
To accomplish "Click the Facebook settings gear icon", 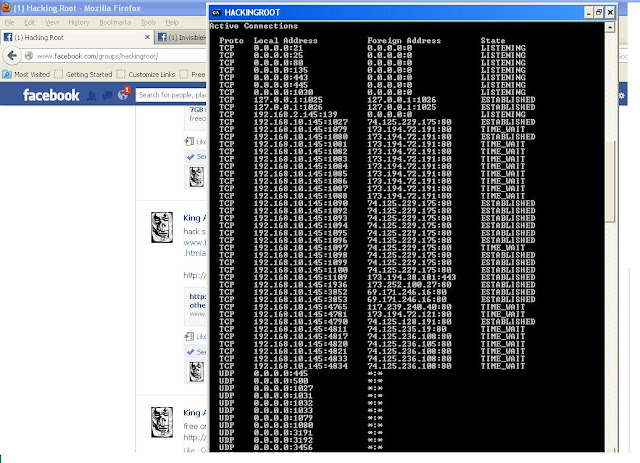I will pos(622,96).
